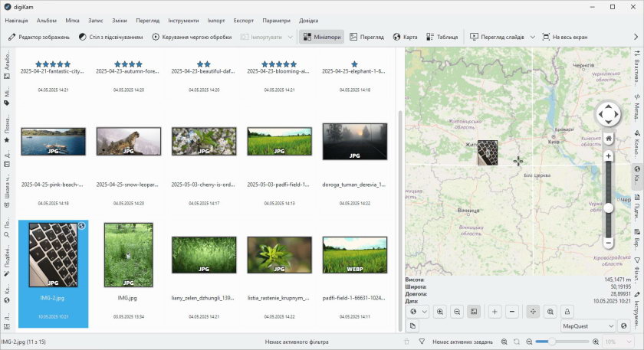Toggle thumbnail display on the map

point(475,312)
